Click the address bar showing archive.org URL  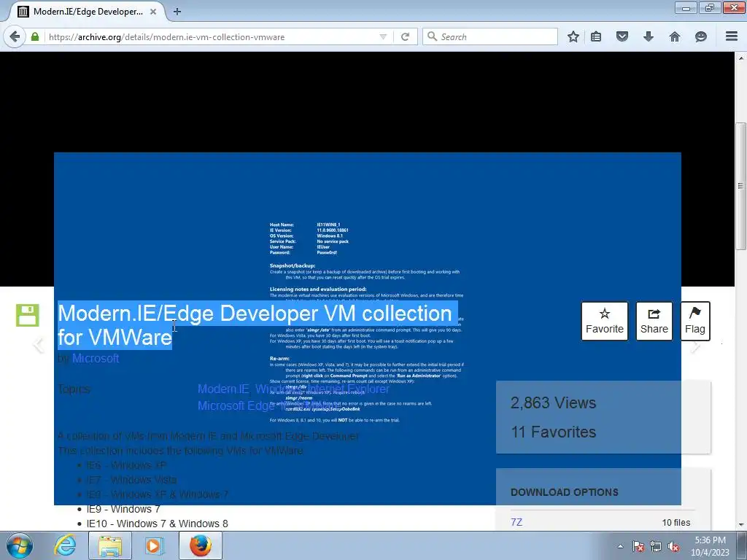click(x=212, y=36)
